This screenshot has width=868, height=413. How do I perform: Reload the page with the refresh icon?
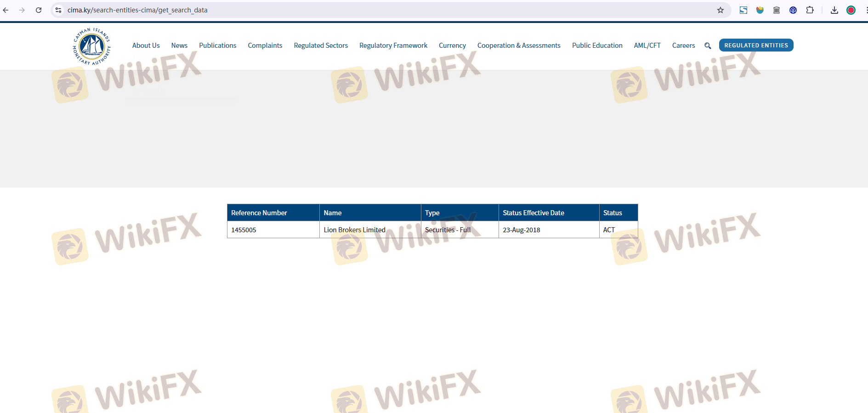tap(39, 10)
